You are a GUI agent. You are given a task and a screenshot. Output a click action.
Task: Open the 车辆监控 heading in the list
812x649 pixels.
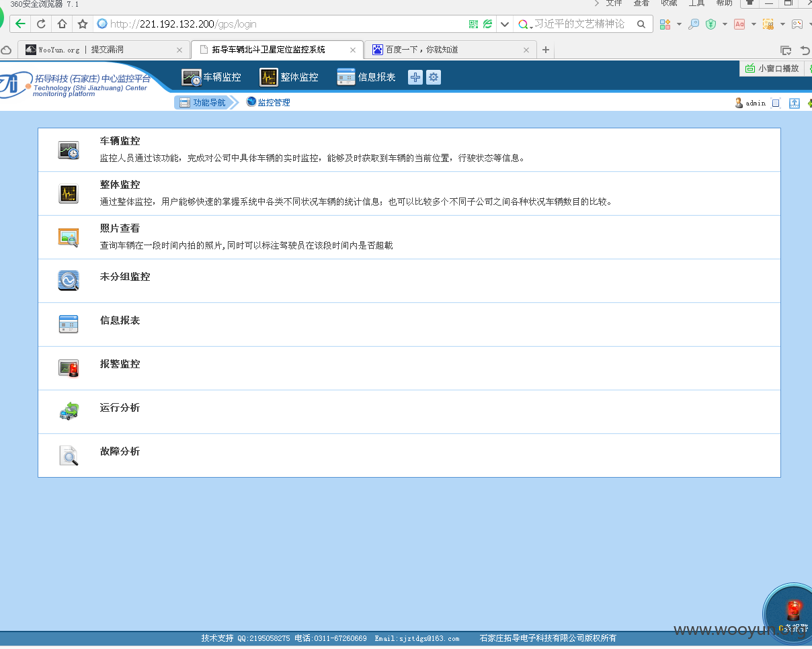click(x=120, y=141)
